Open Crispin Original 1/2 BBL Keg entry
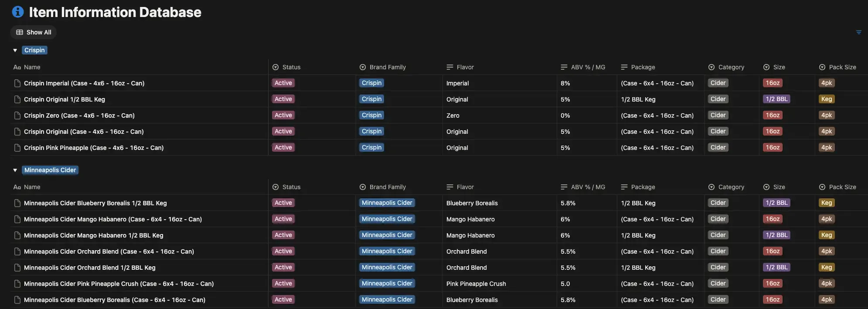The image size is (868, 309). [65, 99]
